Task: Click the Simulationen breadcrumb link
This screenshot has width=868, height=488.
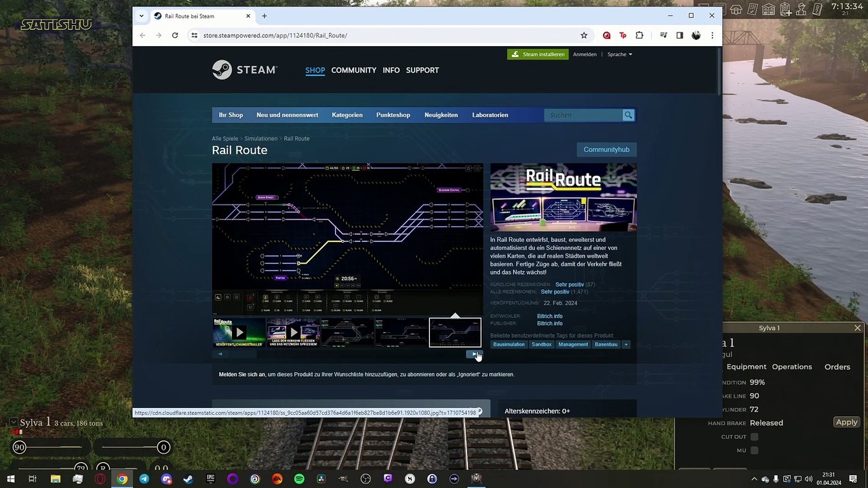Action: tap(261, 138)
